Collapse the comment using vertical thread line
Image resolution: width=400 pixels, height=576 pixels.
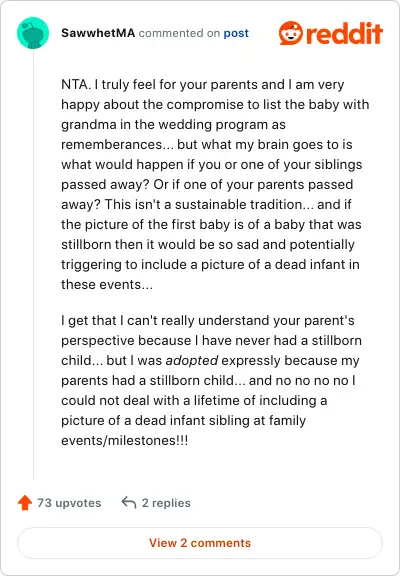[x=33, y=264]
